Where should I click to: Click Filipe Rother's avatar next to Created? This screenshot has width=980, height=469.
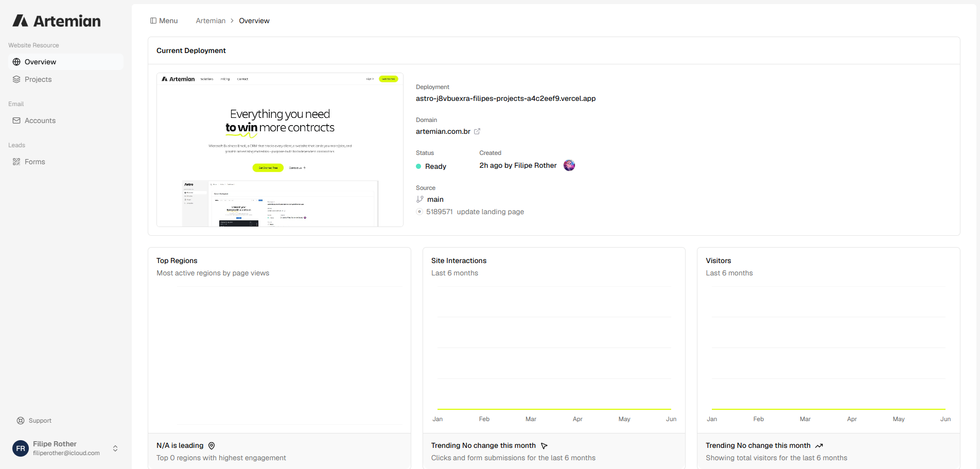[569, 165]
